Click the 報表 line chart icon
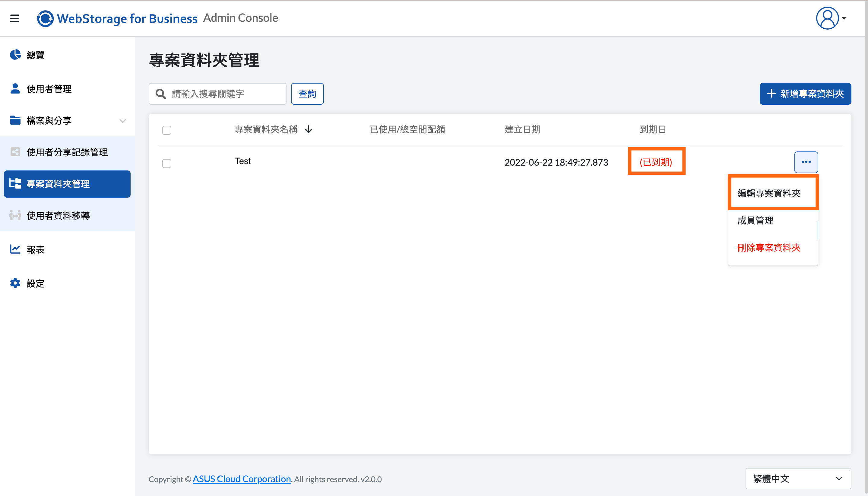 (x=15, y=250)
